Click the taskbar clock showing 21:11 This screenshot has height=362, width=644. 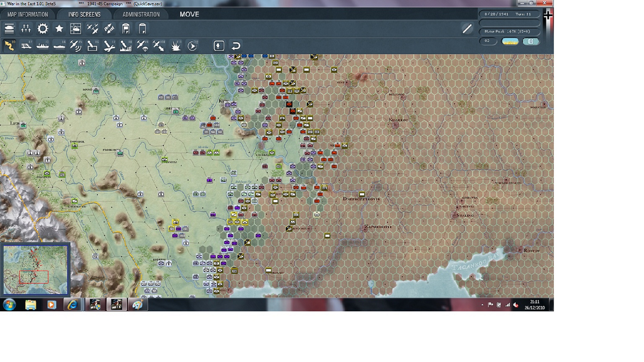tap(535, 305)
